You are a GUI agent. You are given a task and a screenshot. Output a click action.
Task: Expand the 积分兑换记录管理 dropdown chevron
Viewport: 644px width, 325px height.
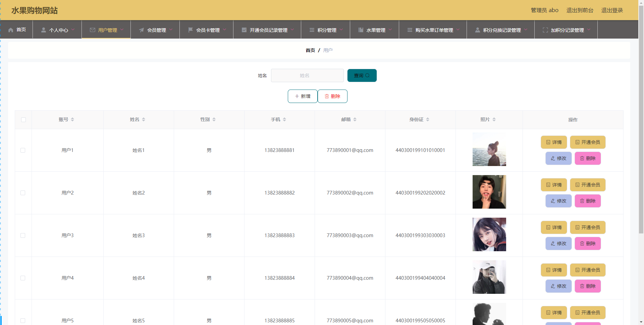tap(526, 30)
